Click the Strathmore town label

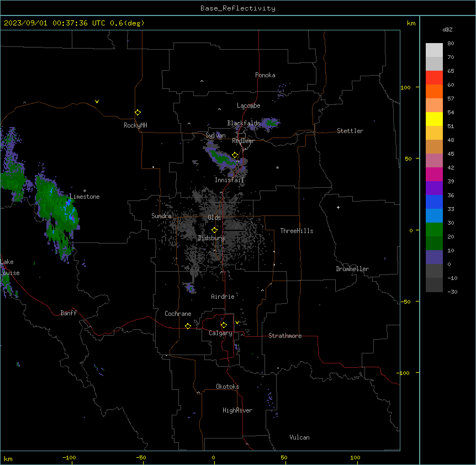coord(285,336)
